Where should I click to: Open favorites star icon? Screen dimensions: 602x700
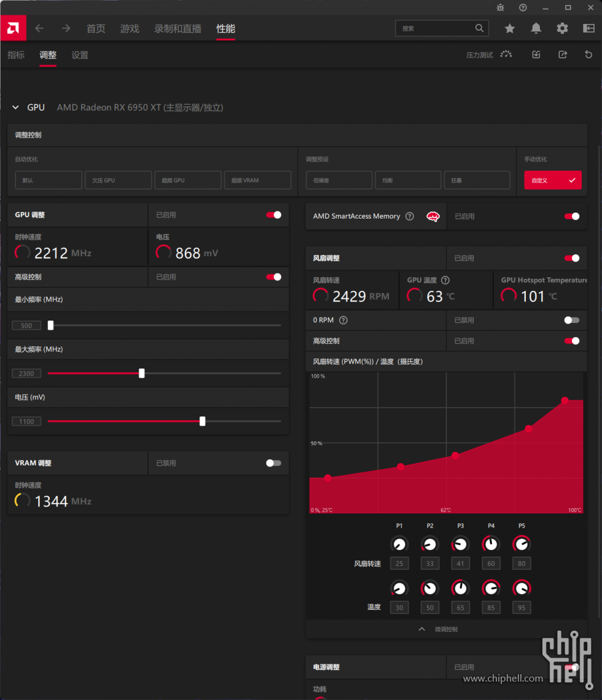point(510,29)
